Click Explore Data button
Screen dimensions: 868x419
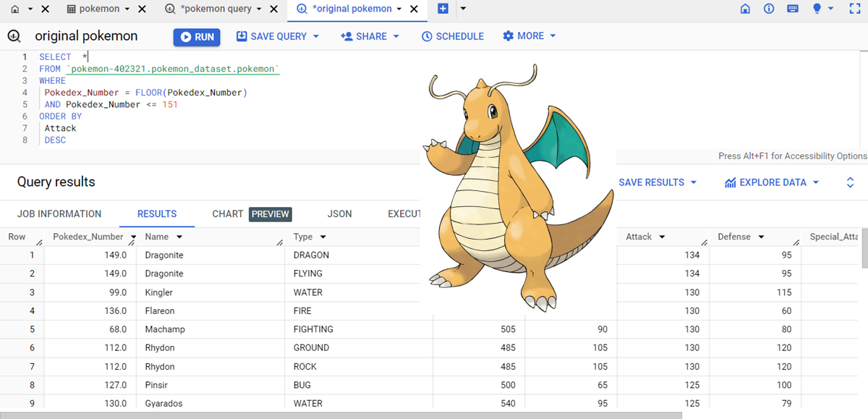tap(765, 182)
